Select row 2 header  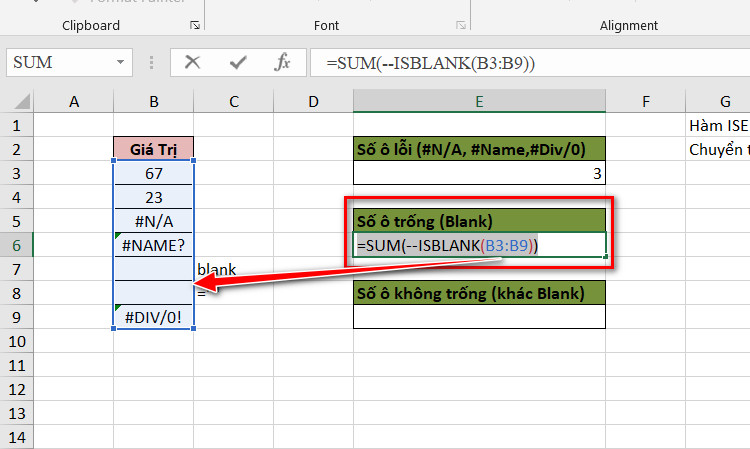(x=17, y=149)
